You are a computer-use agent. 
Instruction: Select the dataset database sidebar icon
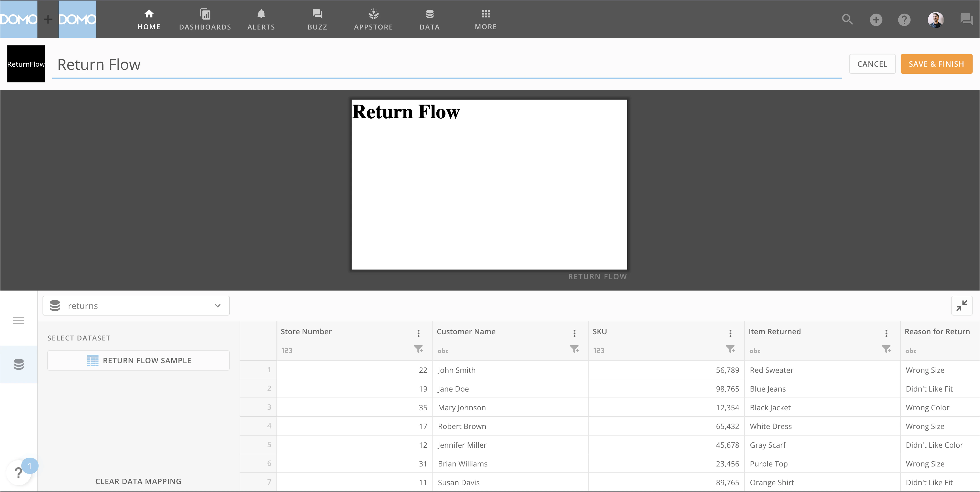pyautogui.click(x=18, y=364)
